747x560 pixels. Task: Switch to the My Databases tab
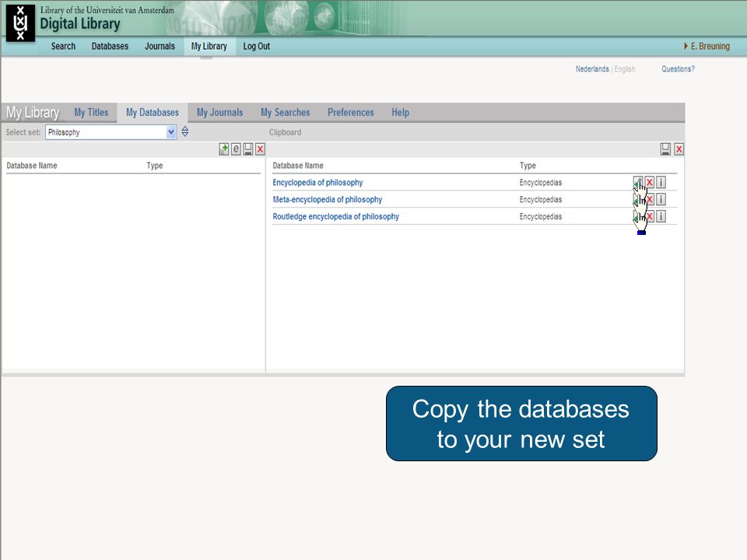click(x=153, y=112)
